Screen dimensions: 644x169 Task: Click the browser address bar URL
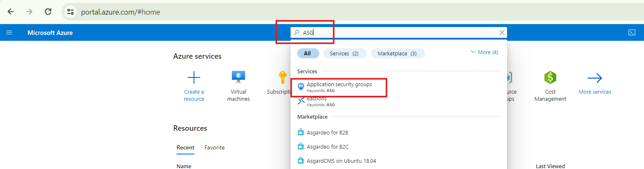pos(121,12)
